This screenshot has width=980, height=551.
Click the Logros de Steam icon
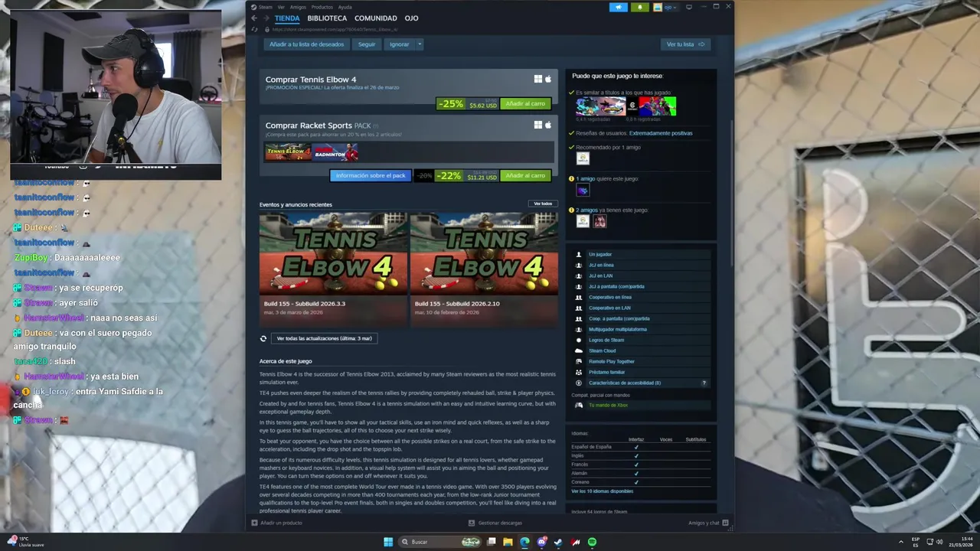tap(579, 340)
